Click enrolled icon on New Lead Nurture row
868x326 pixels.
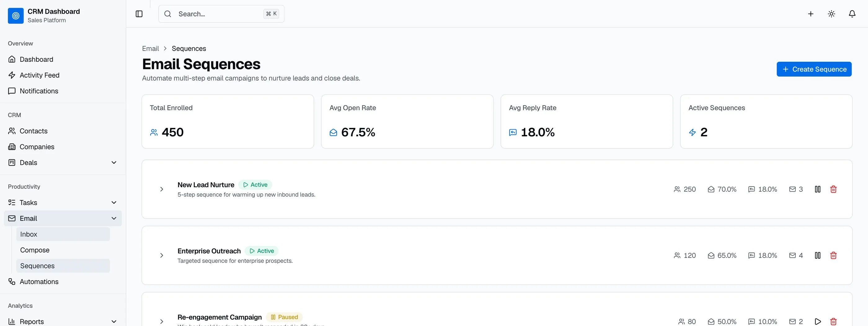click(677, 189)
